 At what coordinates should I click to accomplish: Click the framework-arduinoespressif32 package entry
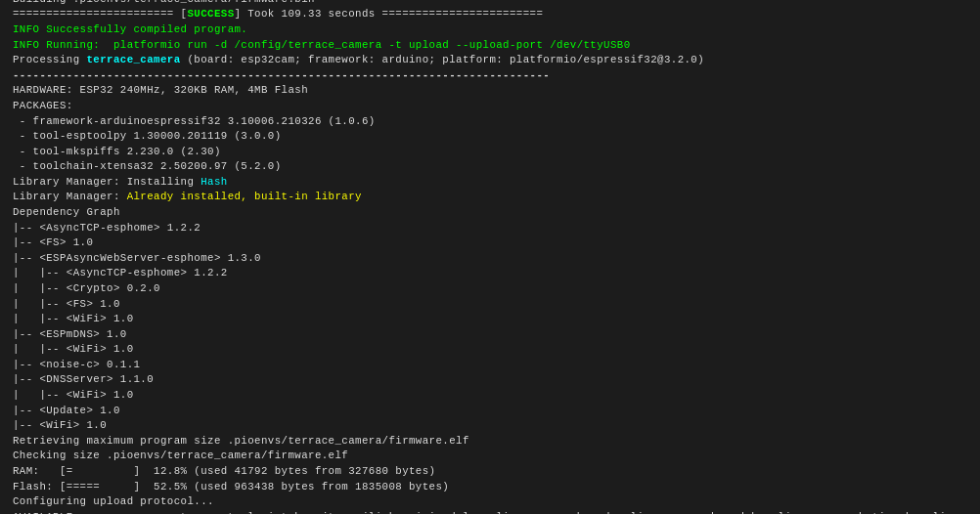coord(197,121)
